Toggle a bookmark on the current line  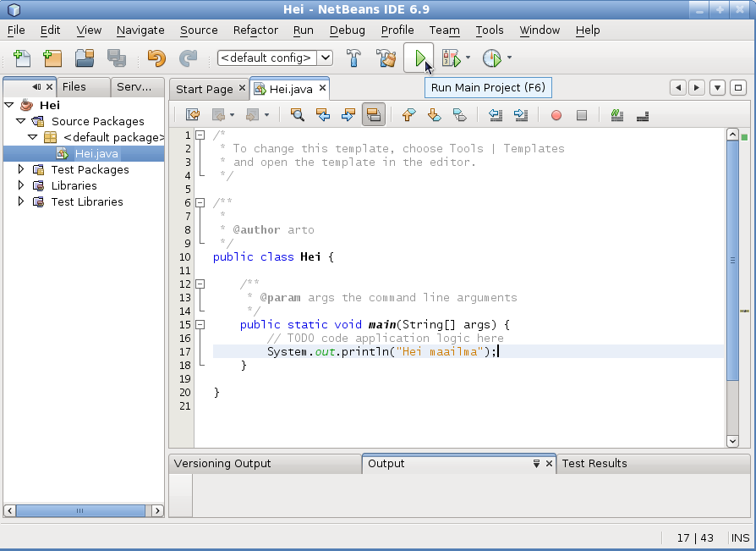tap(459, 115)
